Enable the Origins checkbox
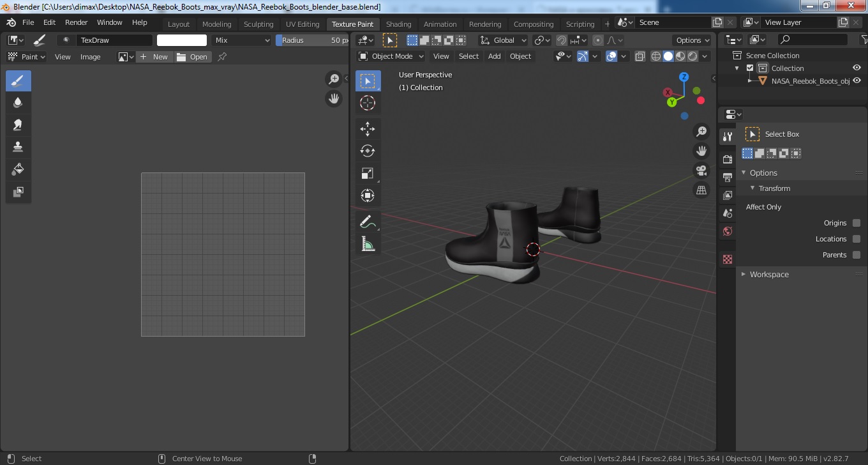Screen dimensions: 868x465 (x=857, y=223)
